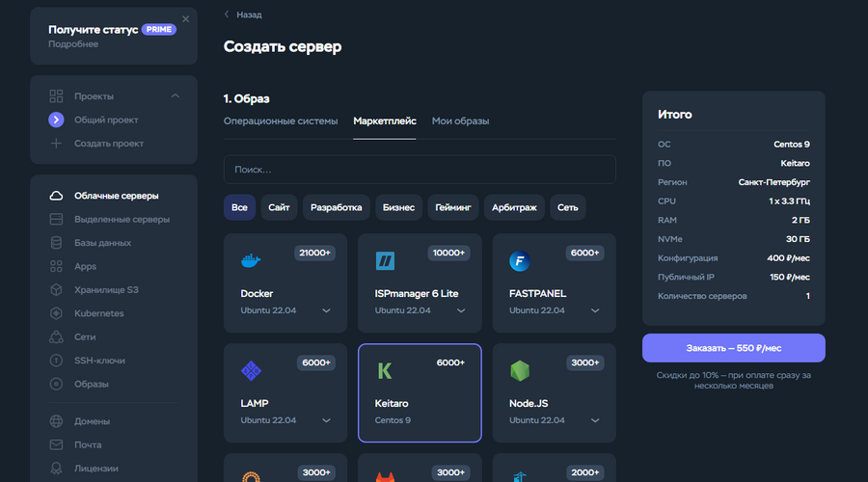Click the Домены globe icon
The width and height of the screenshot is (868, 482).
click(x=56, y=421)
